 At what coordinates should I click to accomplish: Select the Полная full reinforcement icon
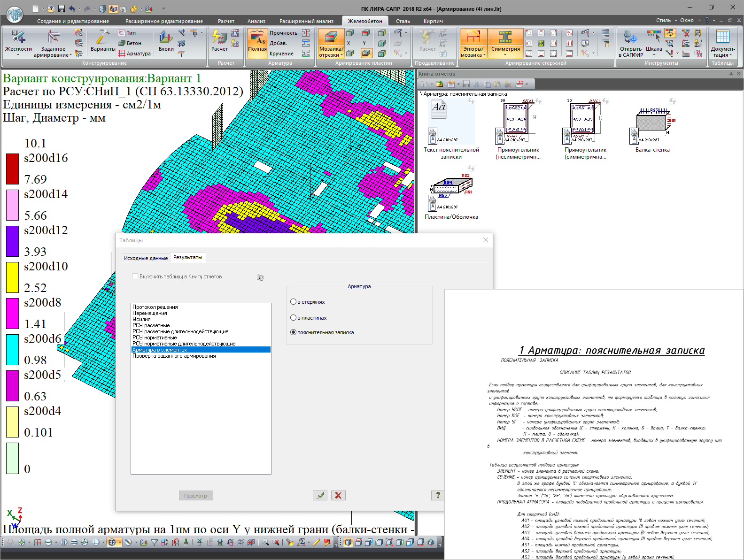(257, 38)
